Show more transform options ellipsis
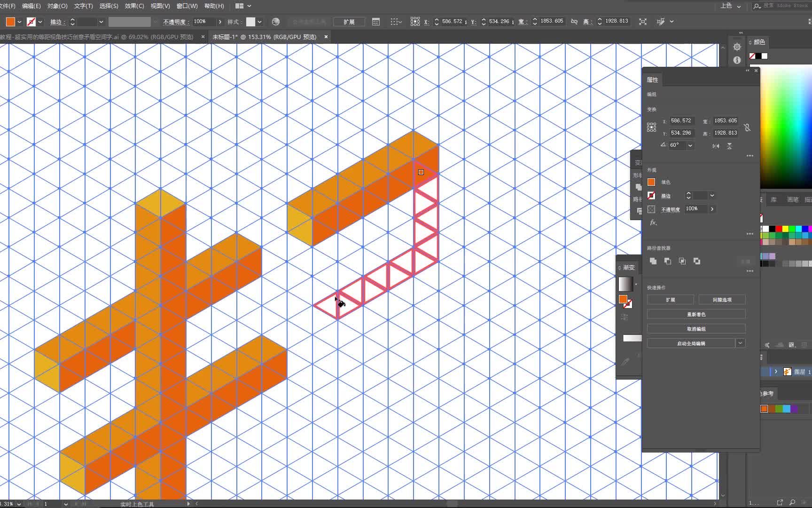Screen dimensions: 812x508 750,156
